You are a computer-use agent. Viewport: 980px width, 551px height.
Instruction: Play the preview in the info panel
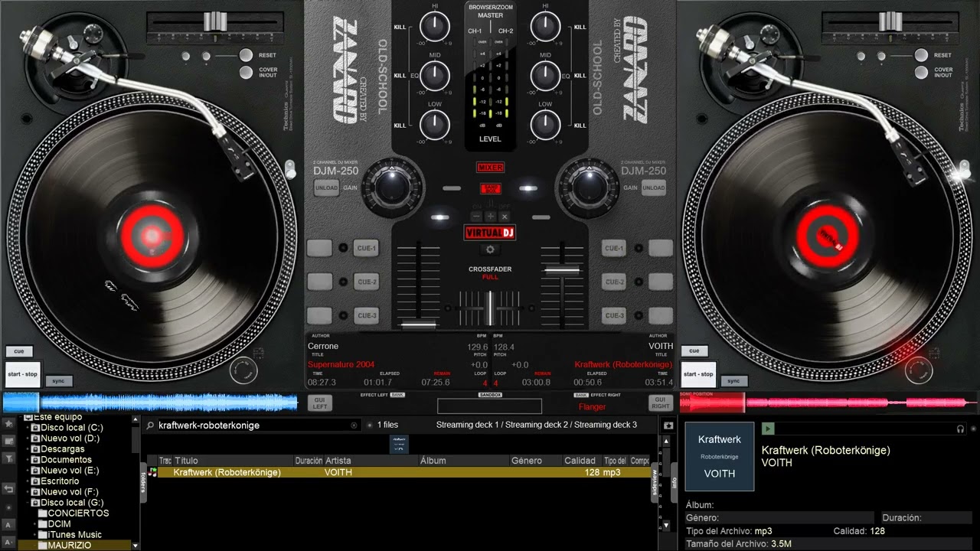click(x=768, y=429)
